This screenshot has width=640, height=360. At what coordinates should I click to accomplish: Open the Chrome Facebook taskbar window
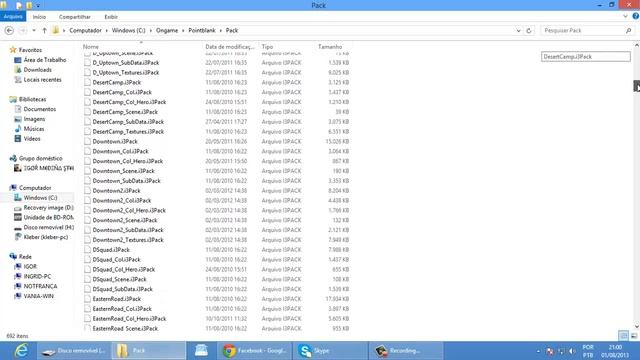255,351
